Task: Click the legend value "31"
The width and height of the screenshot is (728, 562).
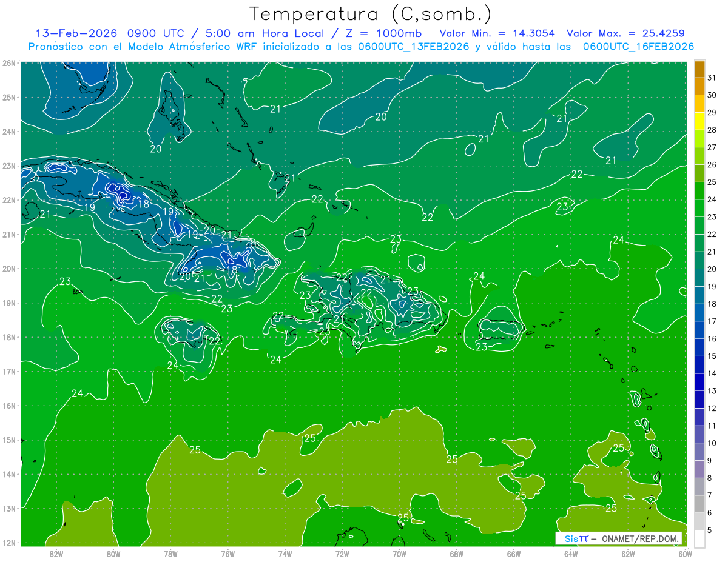Action: 712,77
